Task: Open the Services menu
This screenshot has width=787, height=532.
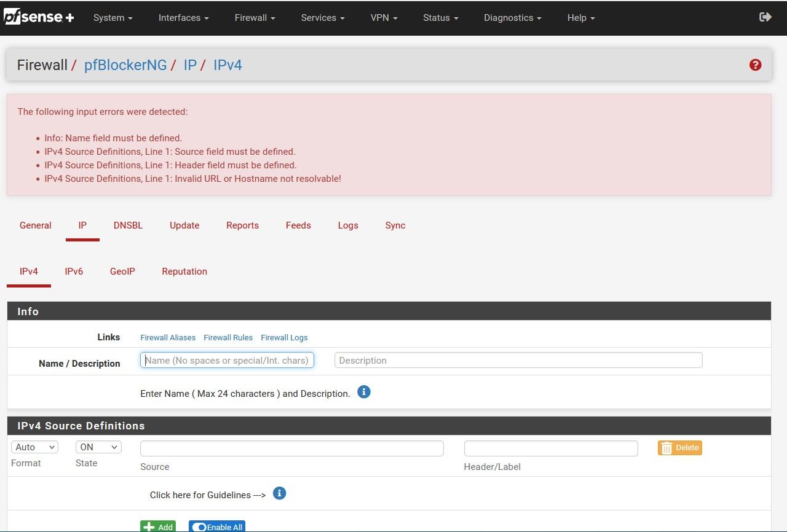Action: pyautogui.click(x=323, y=18)
